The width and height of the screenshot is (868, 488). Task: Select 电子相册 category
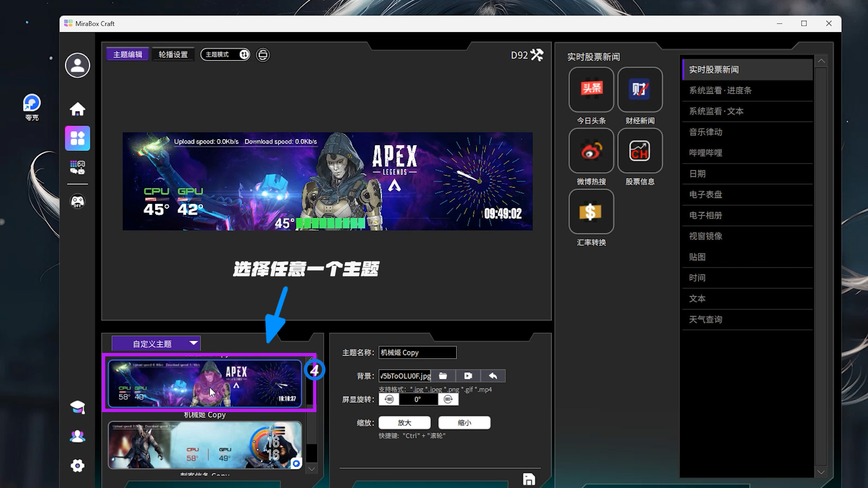(x=748, y=215)
